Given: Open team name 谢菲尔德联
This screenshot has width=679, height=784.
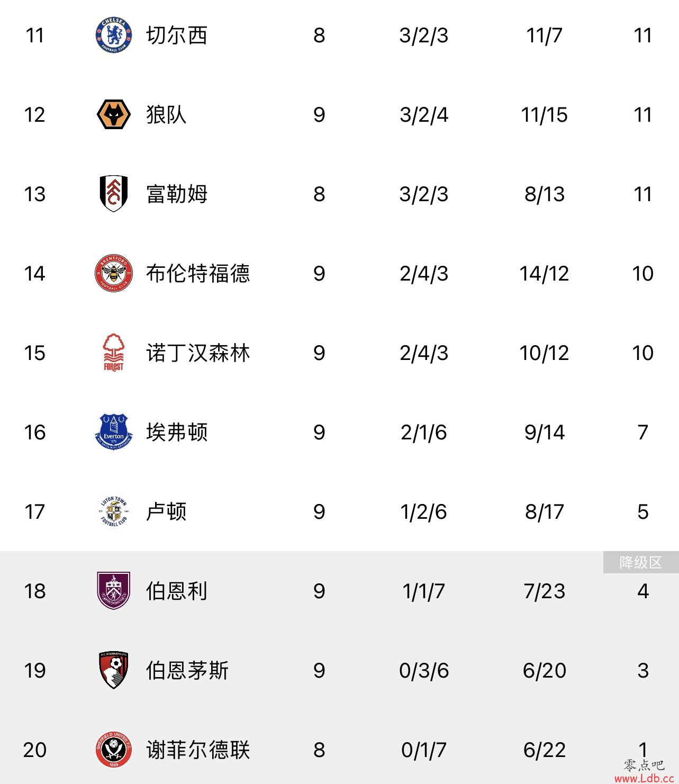Looking at the screenshot, I should tap(198, 750).
